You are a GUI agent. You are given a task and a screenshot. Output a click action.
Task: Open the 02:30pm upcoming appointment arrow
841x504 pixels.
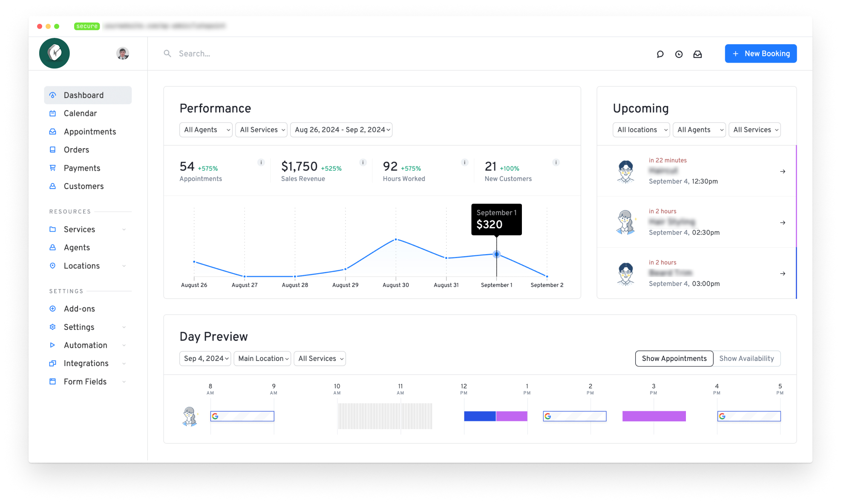click(x=783, y=223)
